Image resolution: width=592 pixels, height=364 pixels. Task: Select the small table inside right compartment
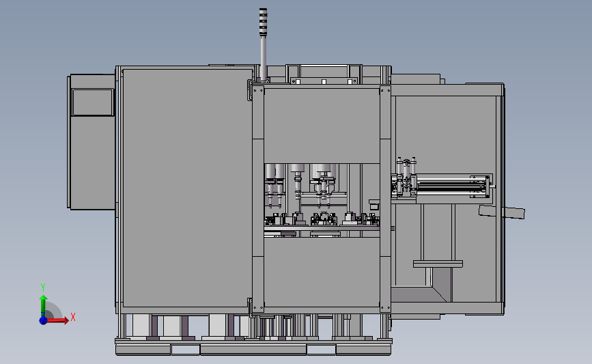click(438, 264)
